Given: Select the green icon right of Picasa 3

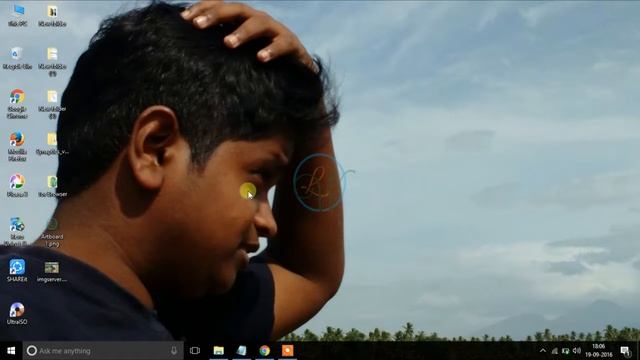Looking at the screenshot, I should pos(53,185).
